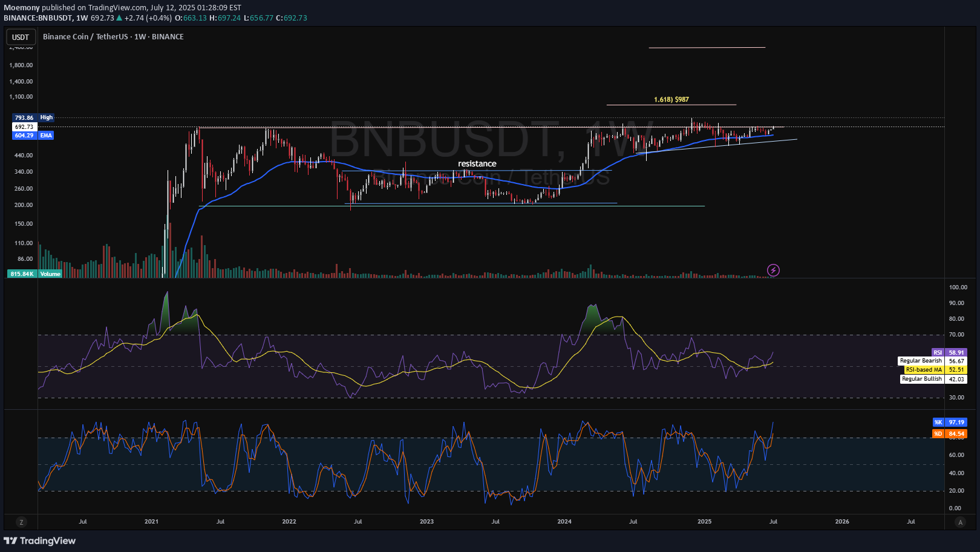Click the A auto-scale button at bottom right
The height and width of the screenshot is (552, 980).
[959, 522]
